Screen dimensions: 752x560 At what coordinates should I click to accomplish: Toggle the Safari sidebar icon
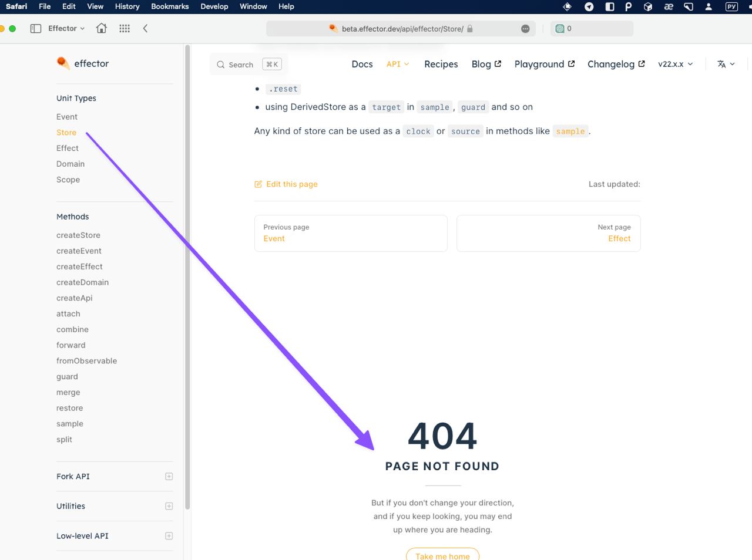(x=36, y=28)
